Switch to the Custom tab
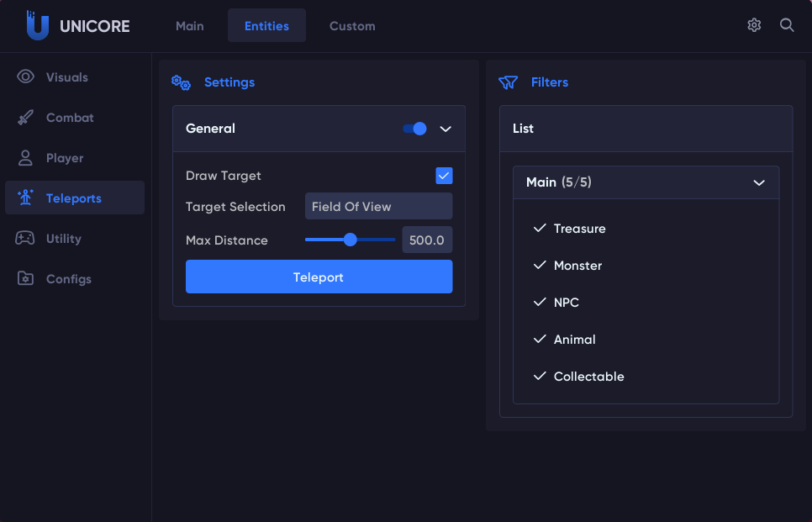This screenshot has height=522, width=812. 352,26
